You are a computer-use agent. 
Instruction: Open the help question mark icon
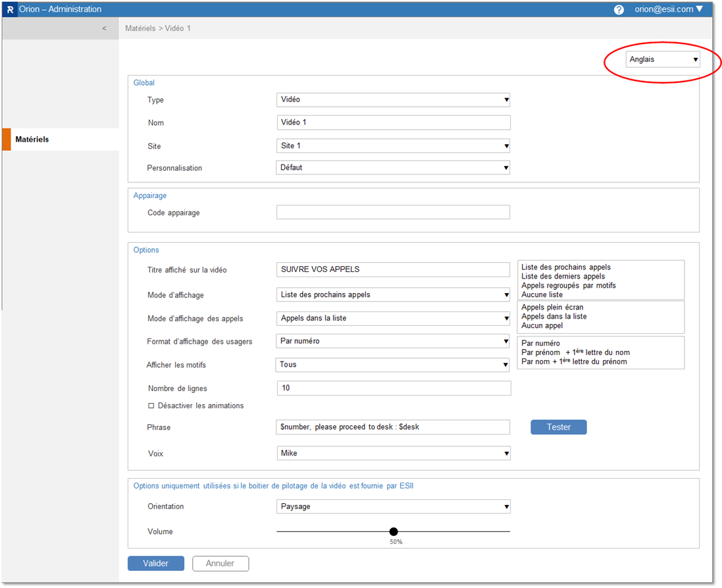pos(619,10)
